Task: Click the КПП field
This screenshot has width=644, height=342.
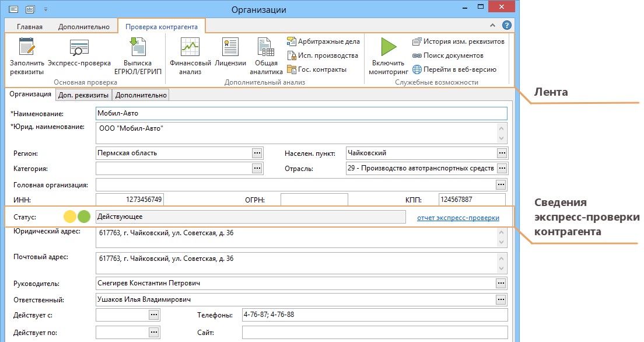Action: [x=472, y=200]
